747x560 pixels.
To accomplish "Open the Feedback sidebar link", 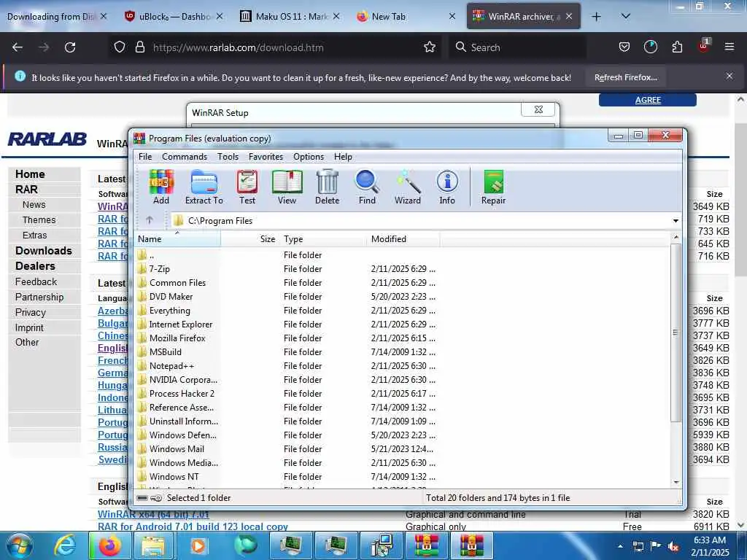I will pyautogui.click(x=36, y=282).
